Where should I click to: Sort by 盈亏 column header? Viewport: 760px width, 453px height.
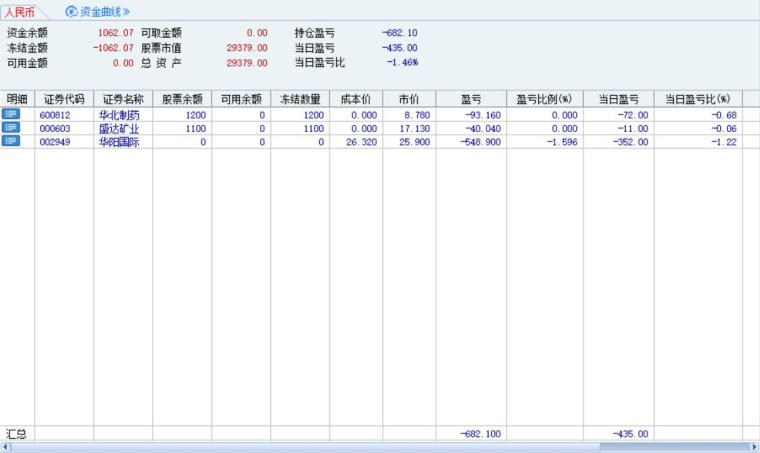point(471,99)
